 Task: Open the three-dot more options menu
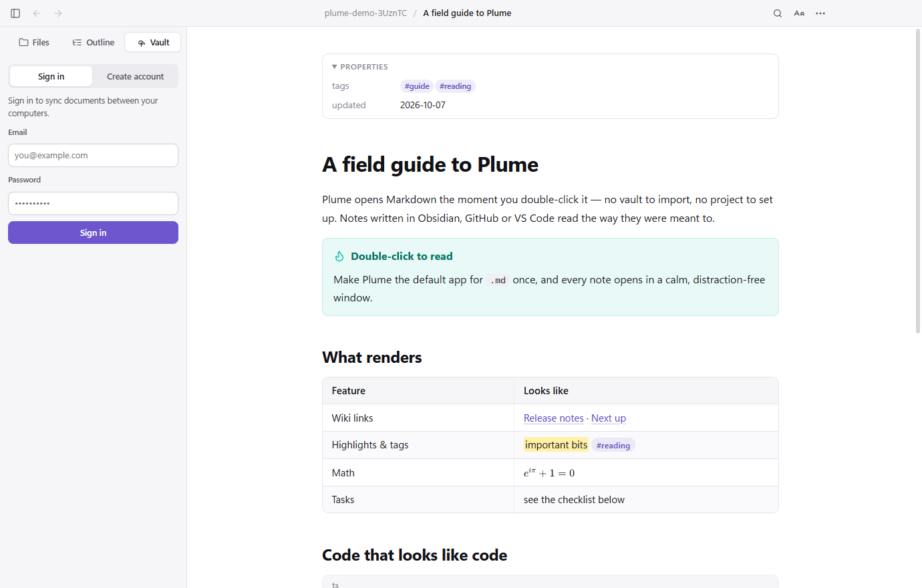point(820,13)
